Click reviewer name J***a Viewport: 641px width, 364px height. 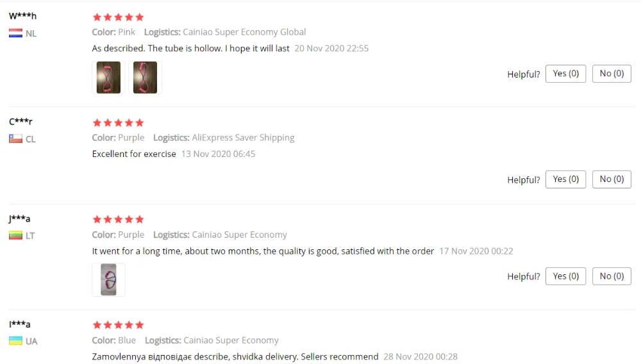coord(19,219)
